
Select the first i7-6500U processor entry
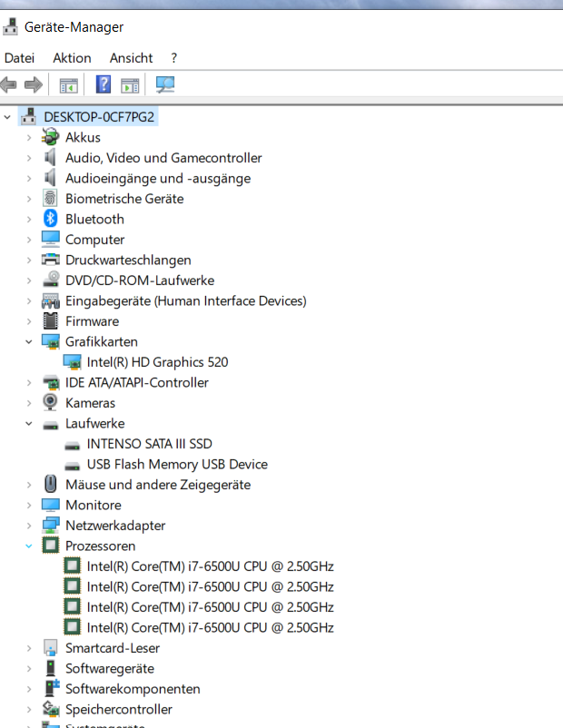click(x=210, y=566)
